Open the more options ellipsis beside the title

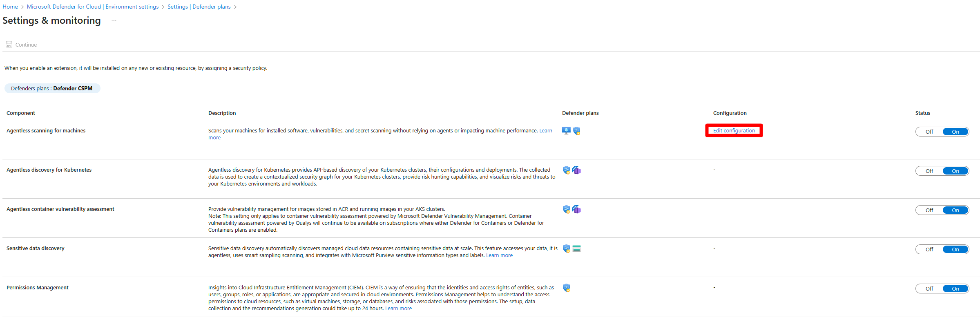point(114,20)
